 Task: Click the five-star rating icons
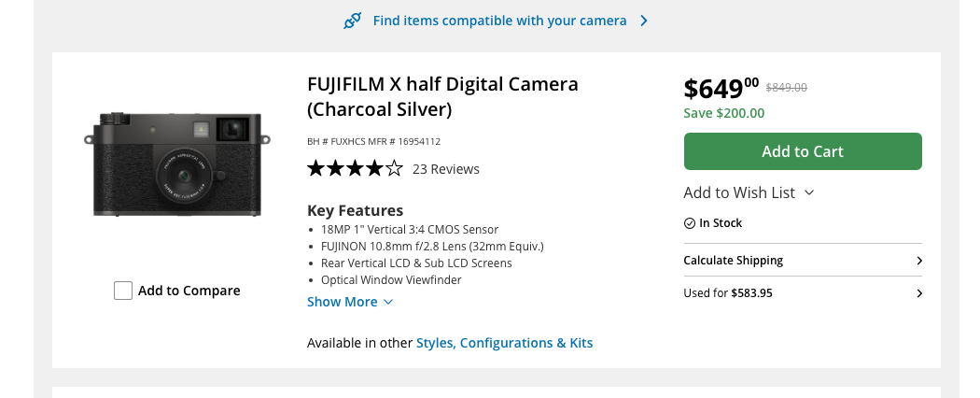pos(355,169)
